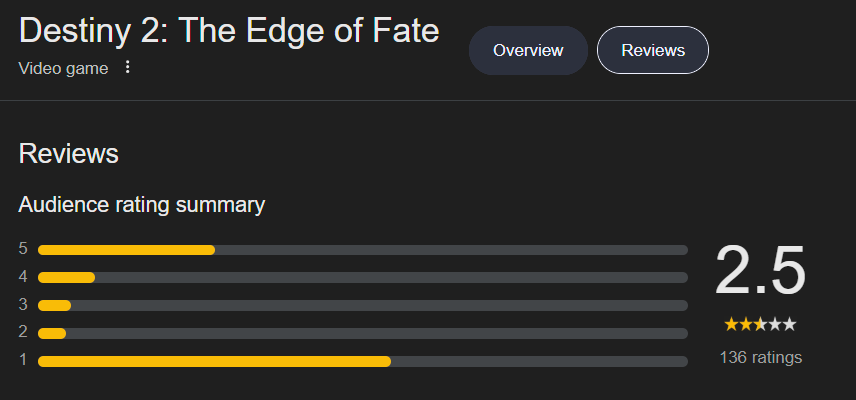Switch to the Reviews tab
The image size is (856, 400).
click(x=653, y=50)
